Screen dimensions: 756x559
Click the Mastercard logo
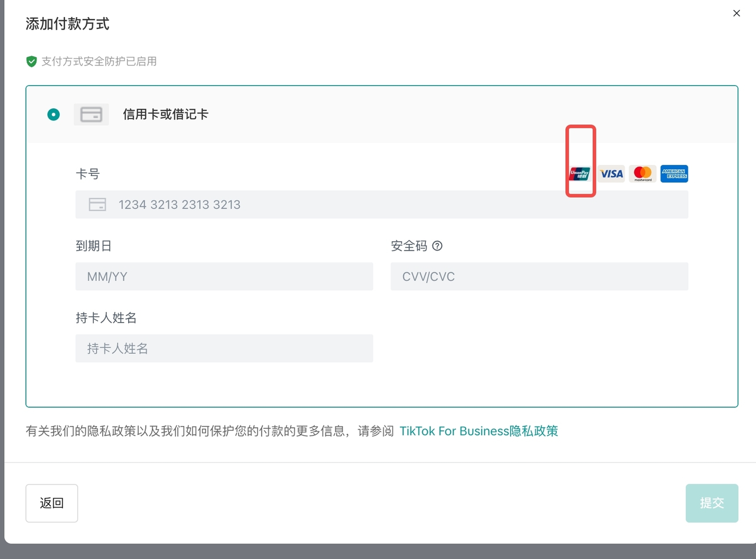point(643,174)
